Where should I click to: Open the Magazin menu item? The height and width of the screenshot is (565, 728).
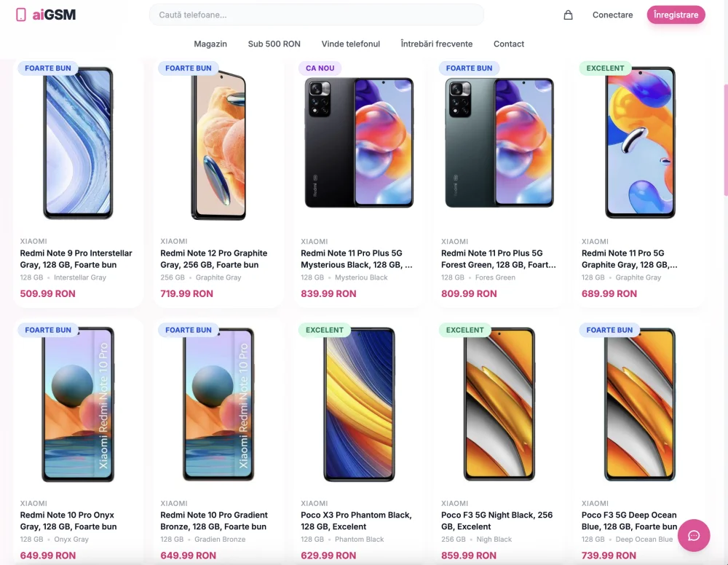tap(210, 44)
